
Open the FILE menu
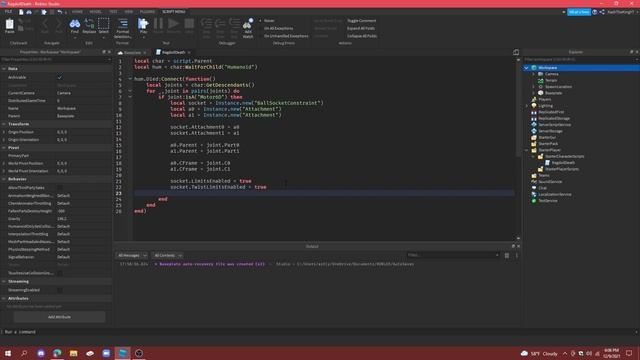pos(9,11)
